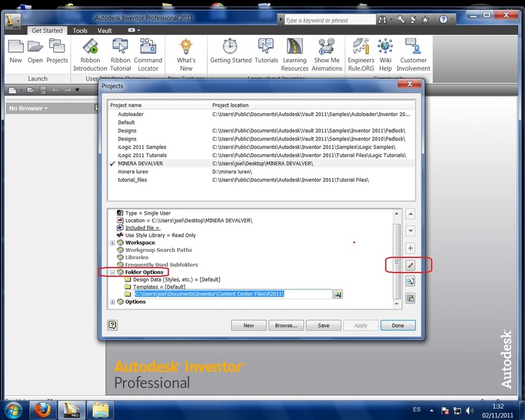Click the Done button

[x=398, y=325]
